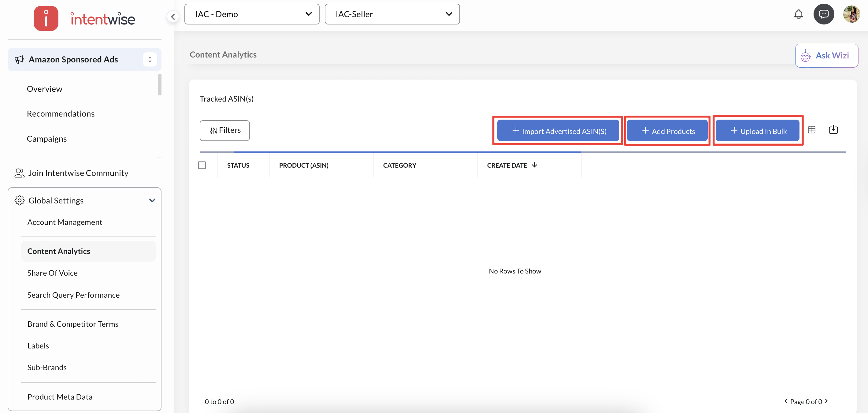
Task: Click the Intentwise logo icon
Action: [x=46, y=18]
